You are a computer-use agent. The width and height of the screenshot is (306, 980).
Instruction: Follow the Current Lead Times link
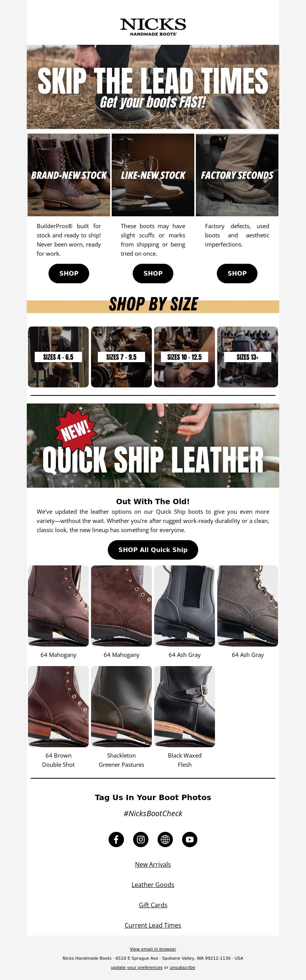tap(153, 925)
